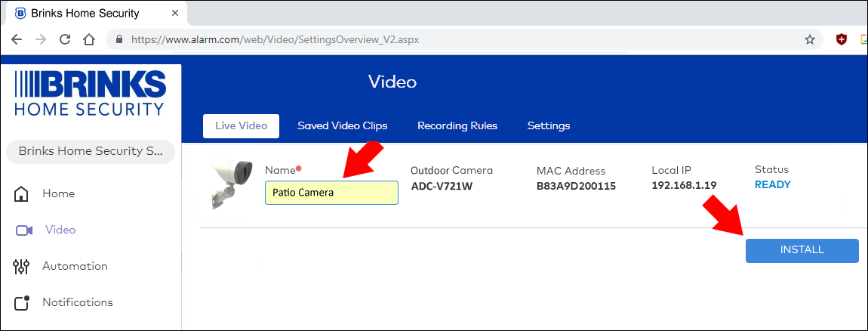Click the READY status text
Image resolution: width=868 pixels, height=331 pixels.
773,184
